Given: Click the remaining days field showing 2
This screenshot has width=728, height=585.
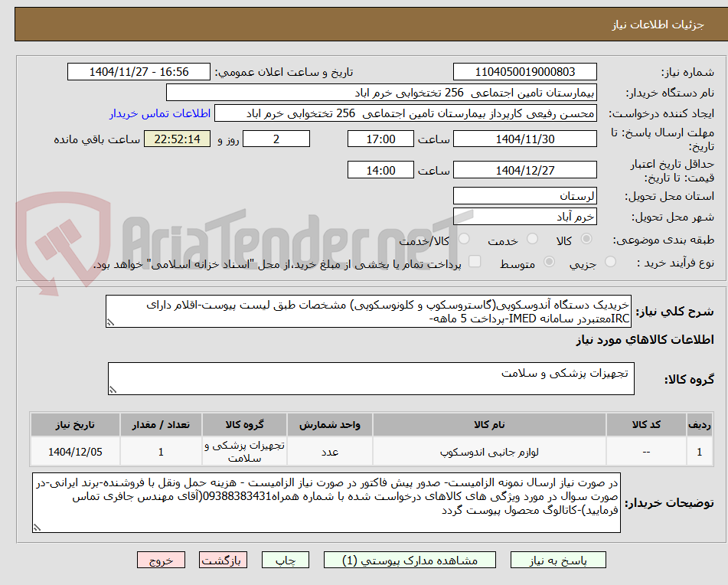Looking at the screenshot, I should (x=276, y=139).
